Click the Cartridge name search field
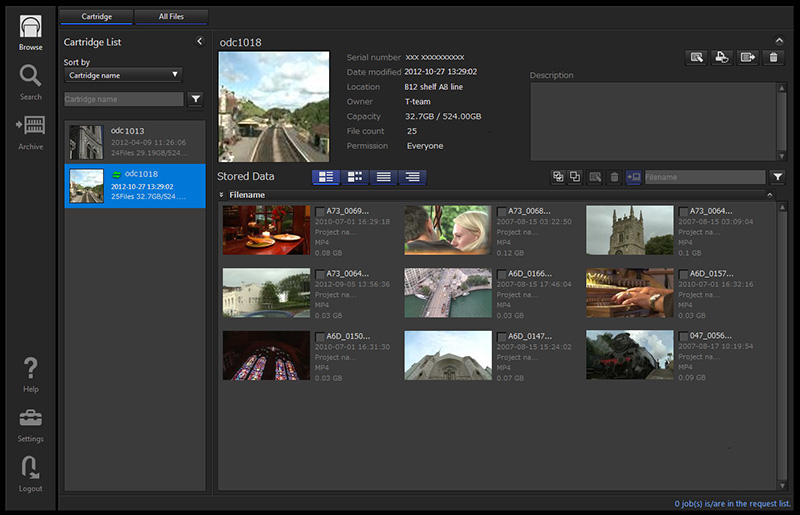 tap(123, 99)
